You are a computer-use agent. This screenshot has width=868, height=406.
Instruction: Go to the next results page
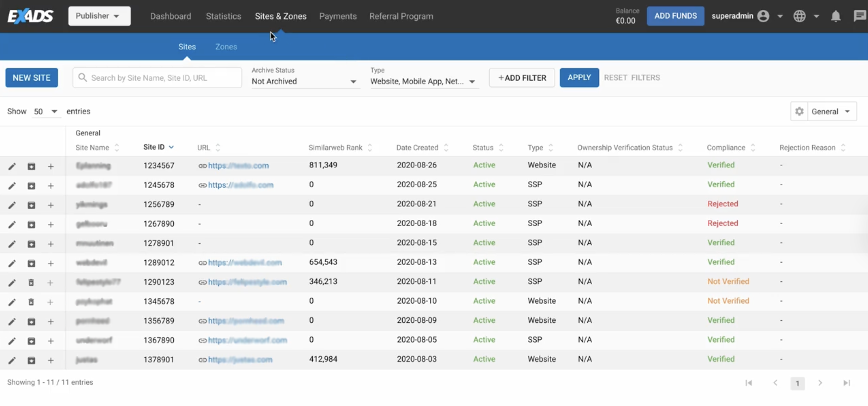[x=820, y=383]
